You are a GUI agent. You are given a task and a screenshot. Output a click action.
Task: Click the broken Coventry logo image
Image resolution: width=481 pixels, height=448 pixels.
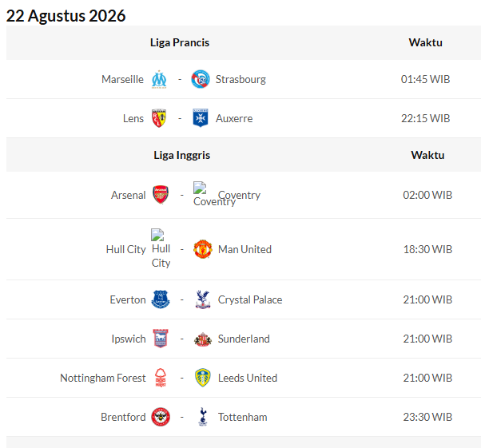point(200,188)
